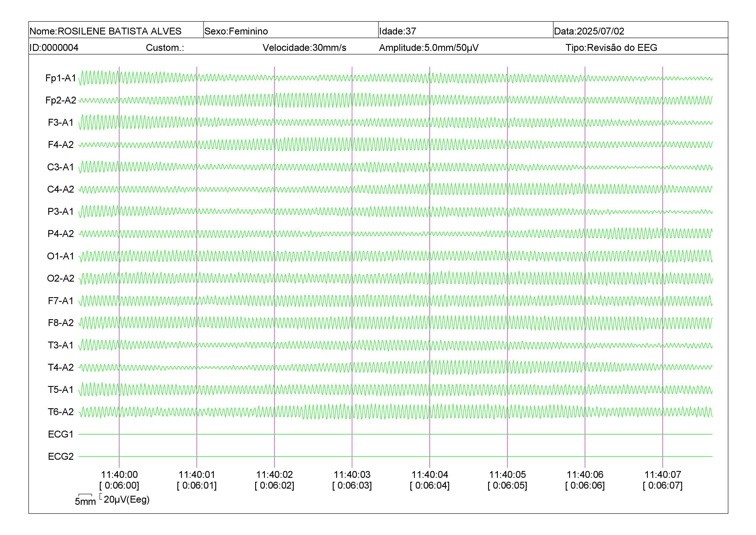Select the P3-A1 channel label
756x535 pixels.
[x=61, y=212]
